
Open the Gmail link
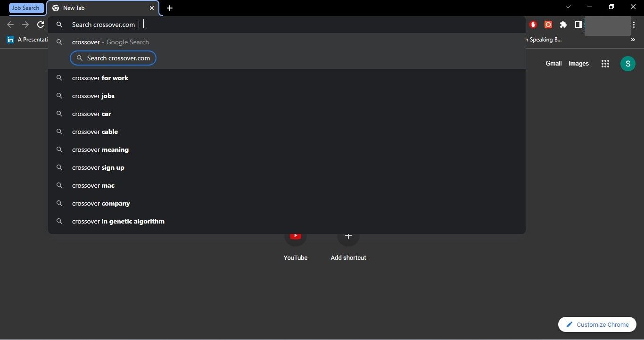[553, 63]
